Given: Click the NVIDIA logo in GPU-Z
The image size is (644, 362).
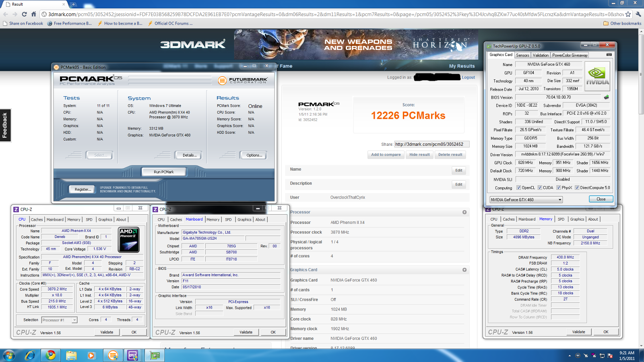Looking at the screenshot, I should click(597, 75).
